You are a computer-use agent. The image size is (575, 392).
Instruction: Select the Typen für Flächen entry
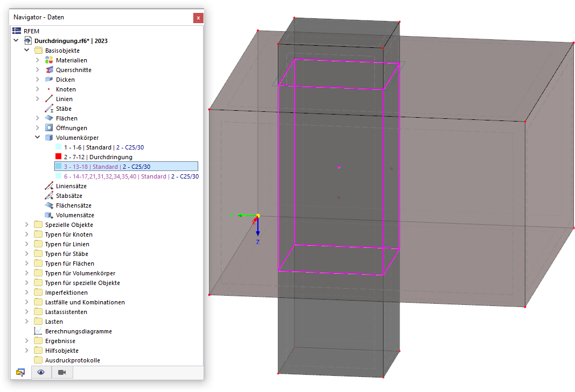pyautogui.click(x=69, y=263)
